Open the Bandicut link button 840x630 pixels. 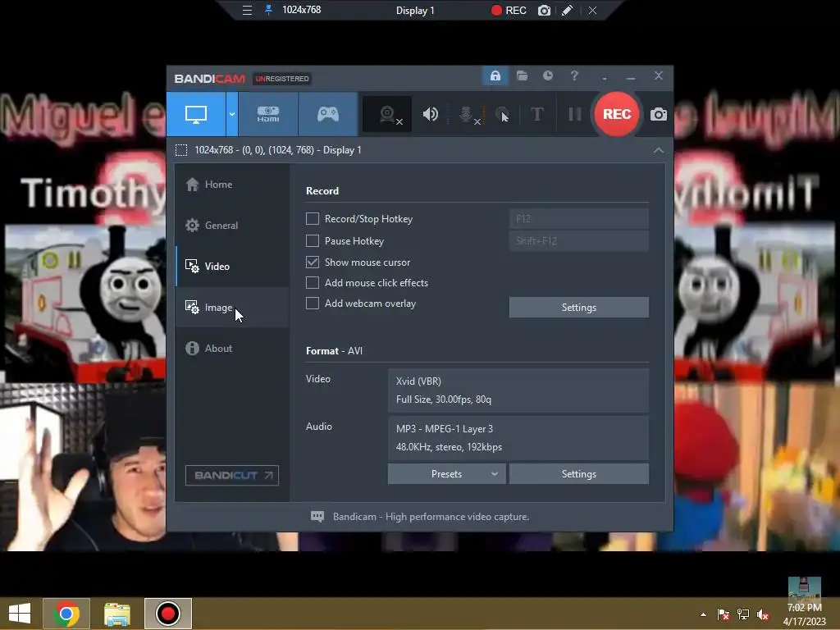point(232,475)
